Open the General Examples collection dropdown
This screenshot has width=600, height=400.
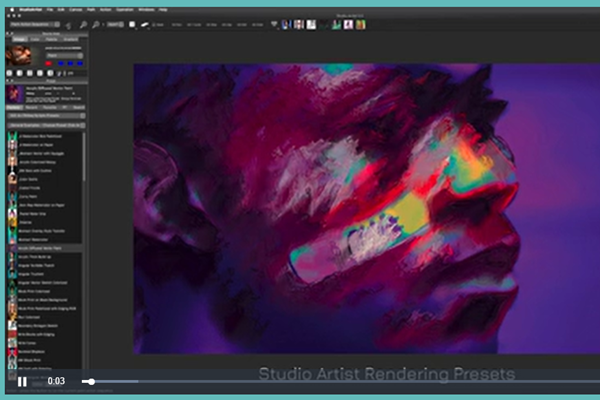tap(46, 125)
